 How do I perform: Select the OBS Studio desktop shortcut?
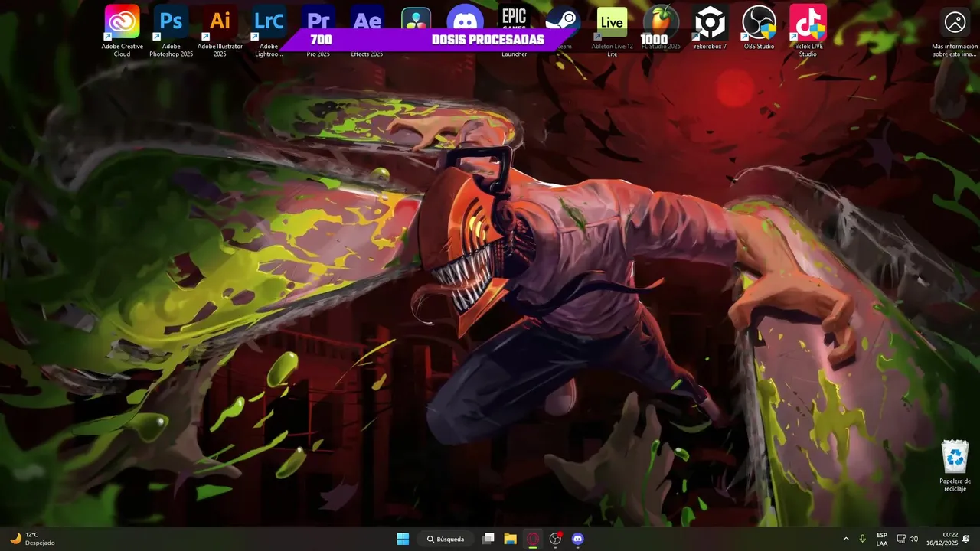[759, 27]
